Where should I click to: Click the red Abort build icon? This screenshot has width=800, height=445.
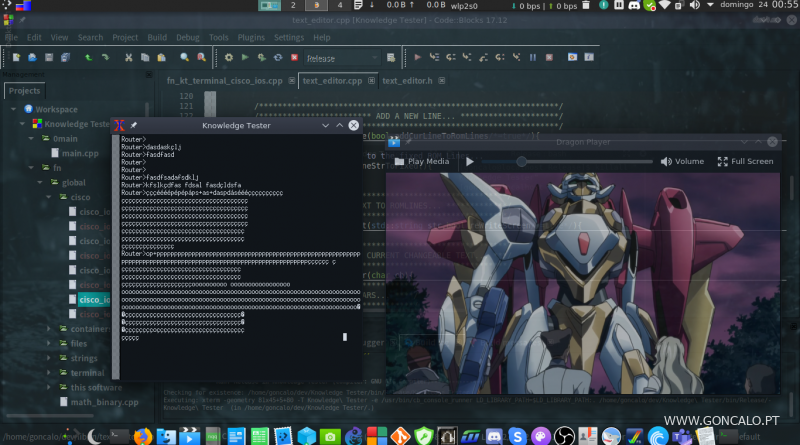click(294, 58)
